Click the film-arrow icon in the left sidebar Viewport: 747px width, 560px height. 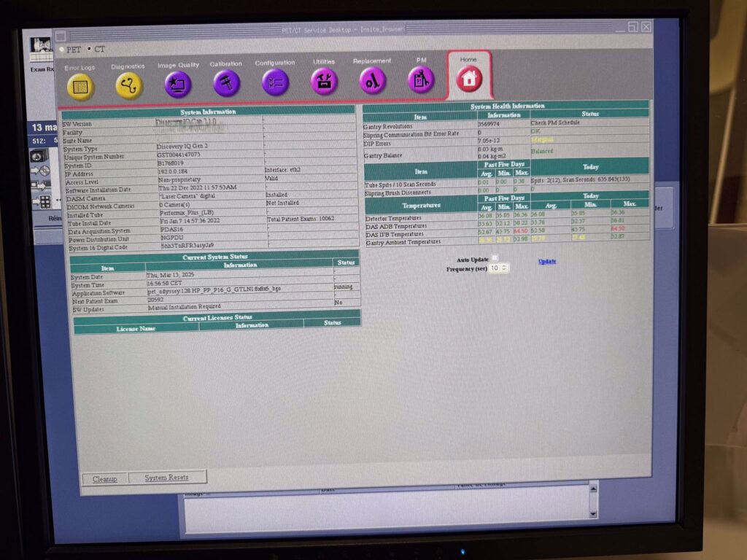click(x=40, y=185)
